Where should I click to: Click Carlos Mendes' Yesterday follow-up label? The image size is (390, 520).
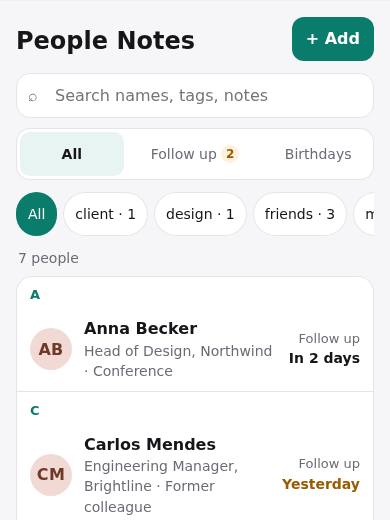tap(321, 484)
